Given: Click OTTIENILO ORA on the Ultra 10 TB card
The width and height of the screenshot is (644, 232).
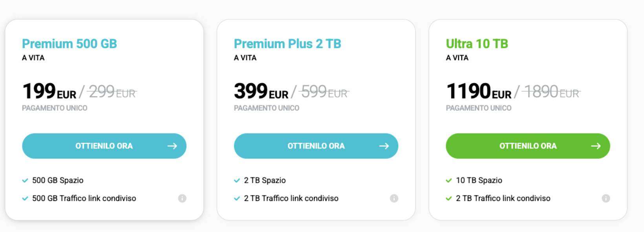Looking at the screenshot, I should click(527, 146).
